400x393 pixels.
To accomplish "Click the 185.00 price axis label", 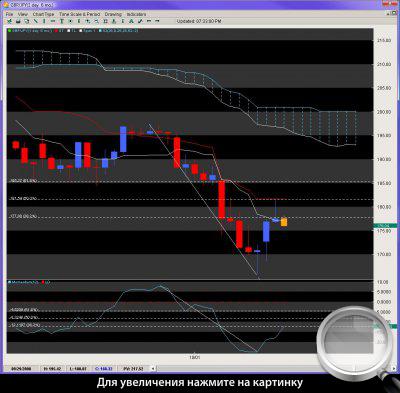I will [384, 183].
